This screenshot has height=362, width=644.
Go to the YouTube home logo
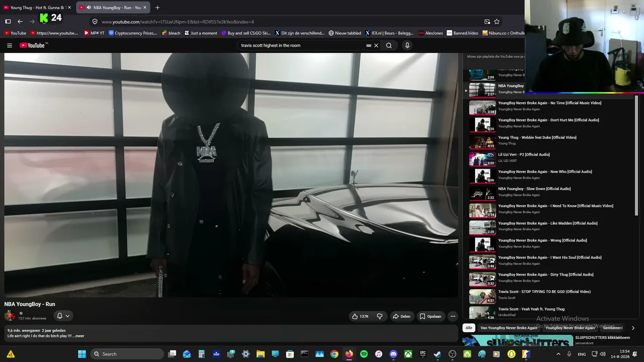(32, 45)
